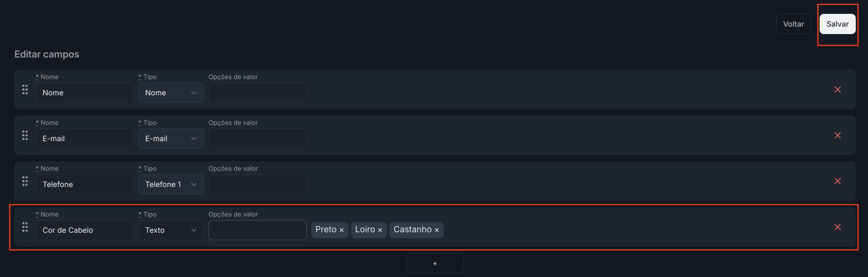The height and width of the screenshot is (277, 868).
Task: Add a new field with the plus button
Action: 435,263
